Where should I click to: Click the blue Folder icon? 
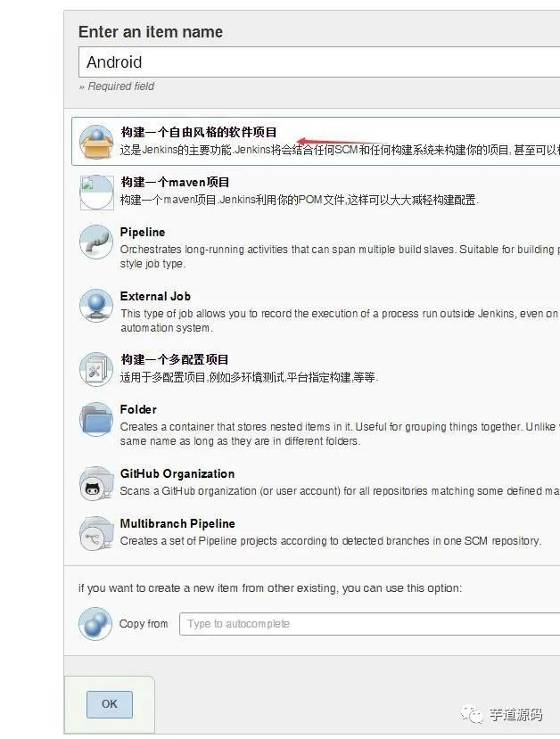96,419
